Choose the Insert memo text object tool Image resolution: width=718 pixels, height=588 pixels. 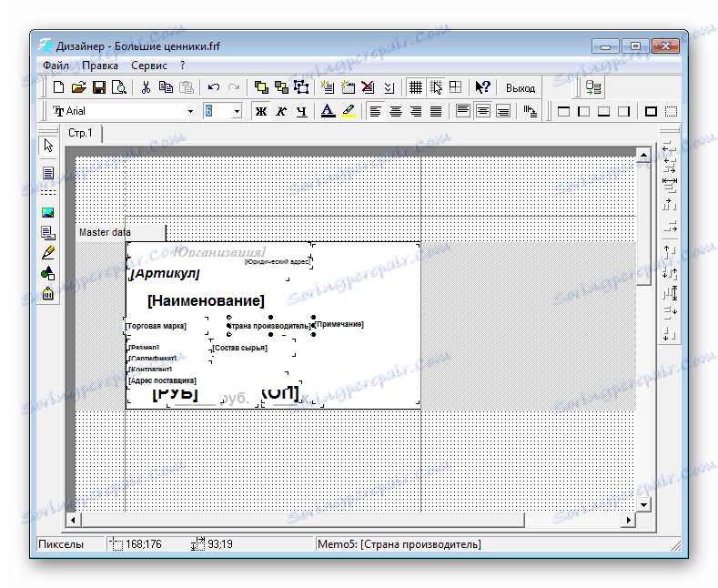pos(48,173)
